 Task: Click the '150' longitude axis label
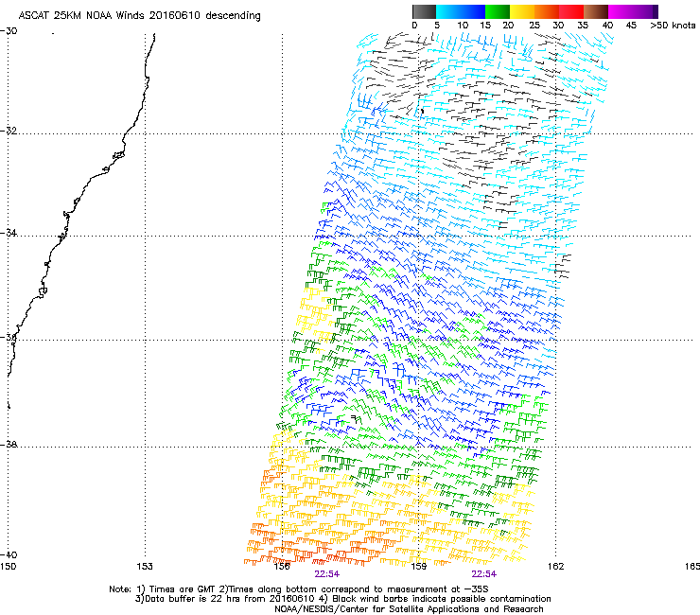8,567
